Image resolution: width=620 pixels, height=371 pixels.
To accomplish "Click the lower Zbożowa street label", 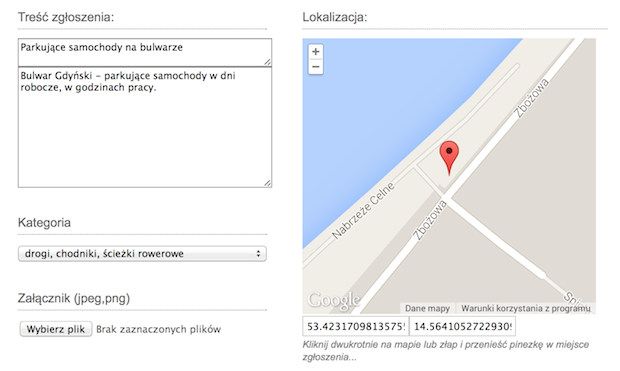I will [430, 220].
